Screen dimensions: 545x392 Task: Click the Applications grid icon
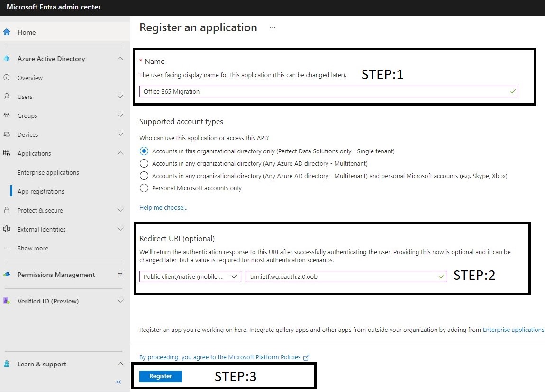7,153
